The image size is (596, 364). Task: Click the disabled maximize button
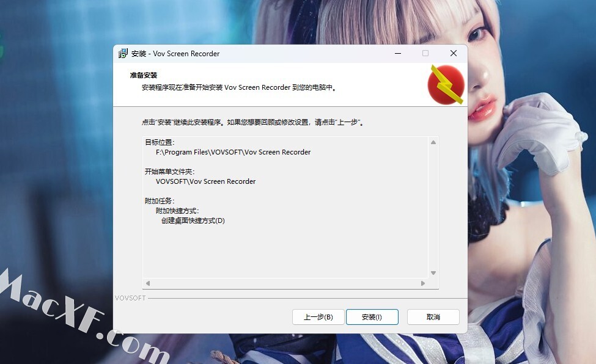[425, 54]
